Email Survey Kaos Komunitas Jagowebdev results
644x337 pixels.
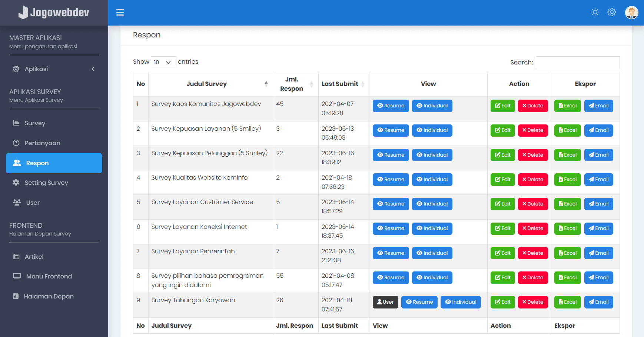(x=599, y=106)
